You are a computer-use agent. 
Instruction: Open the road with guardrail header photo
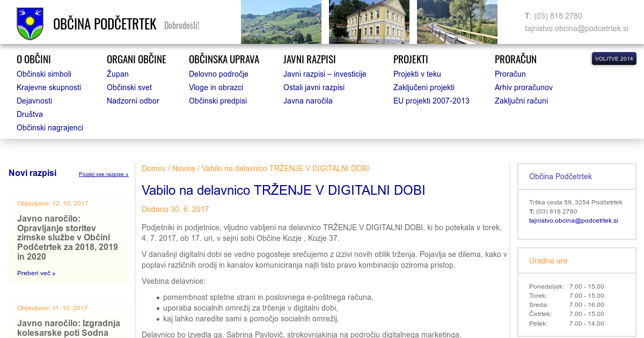pos(457,21)
